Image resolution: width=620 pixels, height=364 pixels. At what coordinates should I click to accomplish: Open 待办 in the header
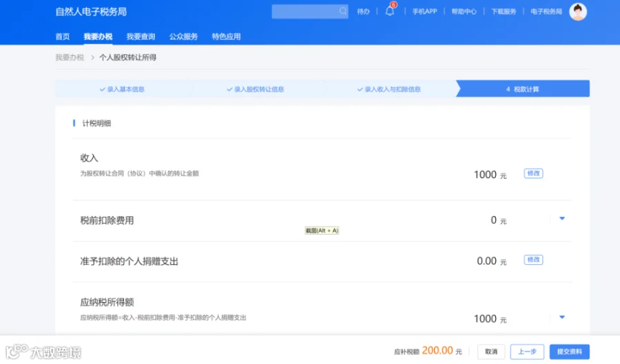(363, 12)
